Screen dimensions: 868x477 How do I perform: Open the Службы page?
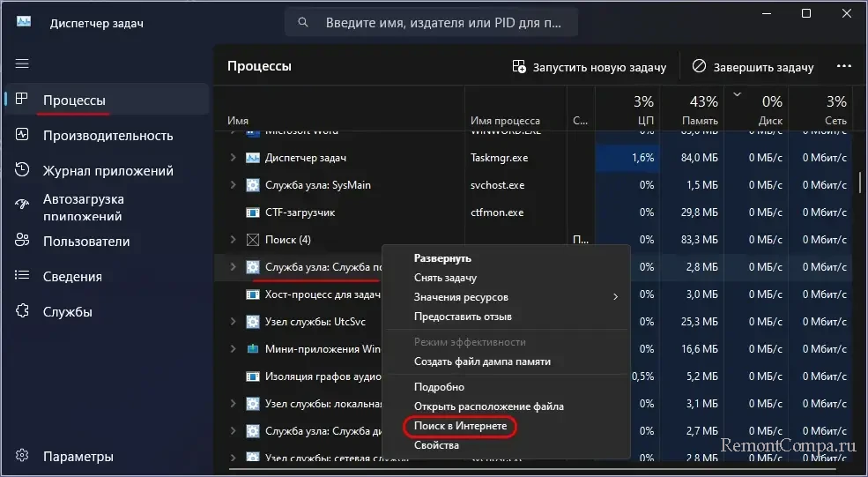[x=67, y=312]
